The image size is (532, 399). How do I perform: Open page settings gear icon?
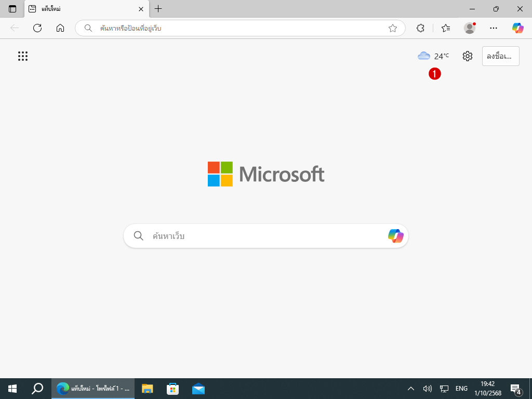point(468,56)
